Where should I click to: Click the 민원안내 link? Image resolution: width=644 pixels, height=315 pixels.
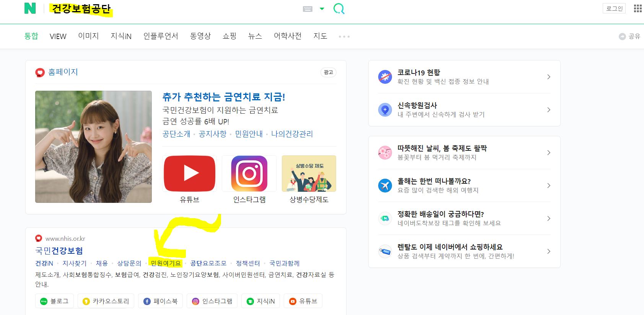pyautogui.click(x=249, y=134)
